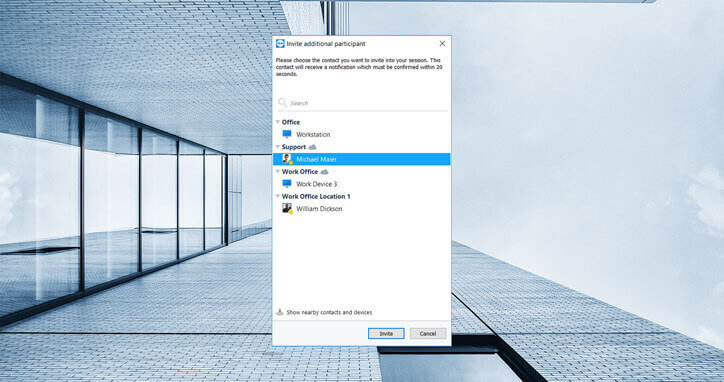The width and height of the screenshot is (724, 382).
Task: Collapse Work Office Location 1 group
Action: (x=278, y=196)
